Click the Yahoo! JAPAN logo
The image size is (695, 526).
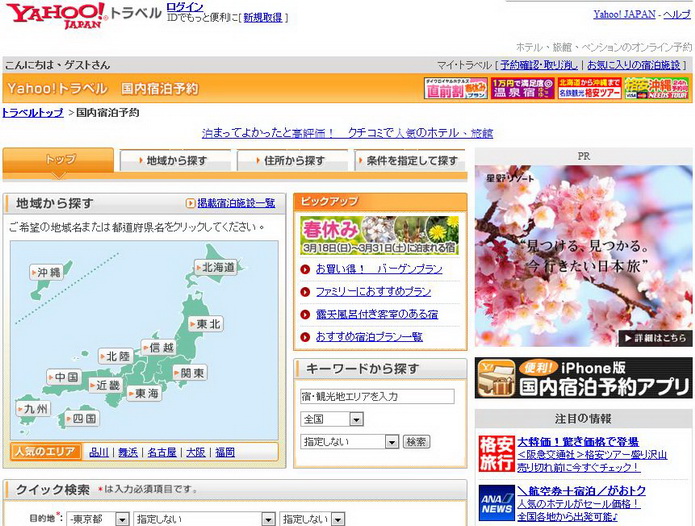tap(56, 16)
